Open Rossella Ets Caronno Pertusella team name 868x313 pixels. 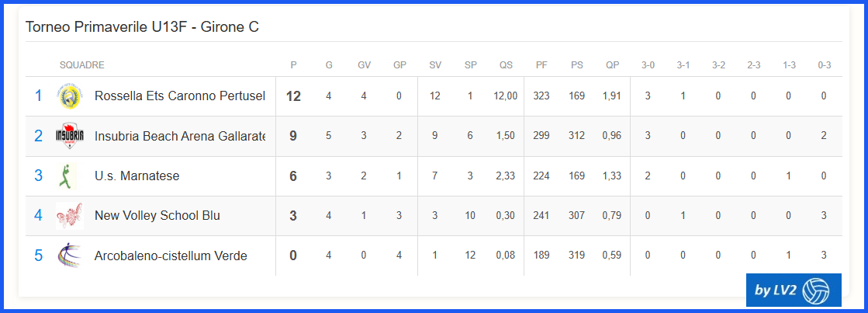(180, 96)
